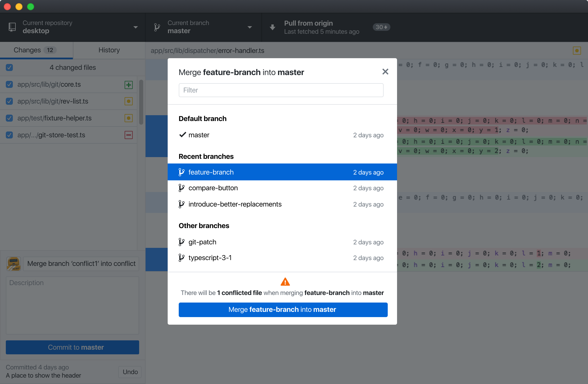This screenshot has height=384, width=588.
Task: Click the repository book icon in the toolbar
Action: point(12,27)
